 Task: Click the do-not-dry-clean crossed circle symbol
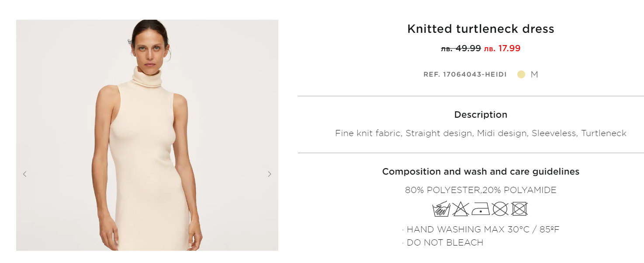pyautogui.click(x=500, y=209)
